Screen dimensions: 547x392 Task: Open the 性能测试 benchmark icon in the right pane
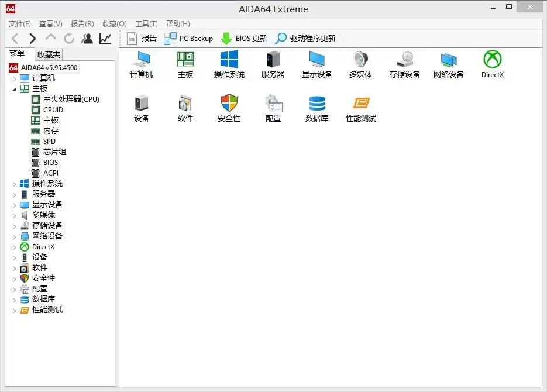pyautogui.click(x=361, y=108)
